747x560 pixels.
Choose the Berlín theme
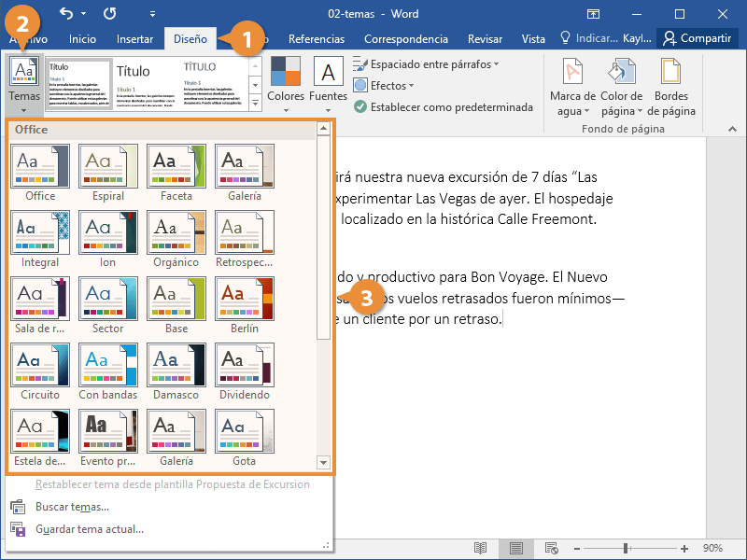[x=245, y=305]
